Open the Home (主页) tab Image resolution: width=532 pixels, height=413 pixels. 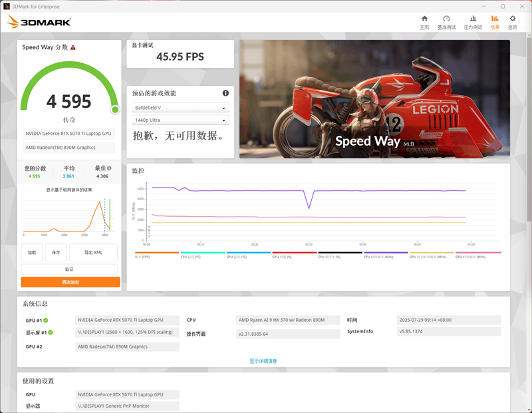[x=424, y=22]
